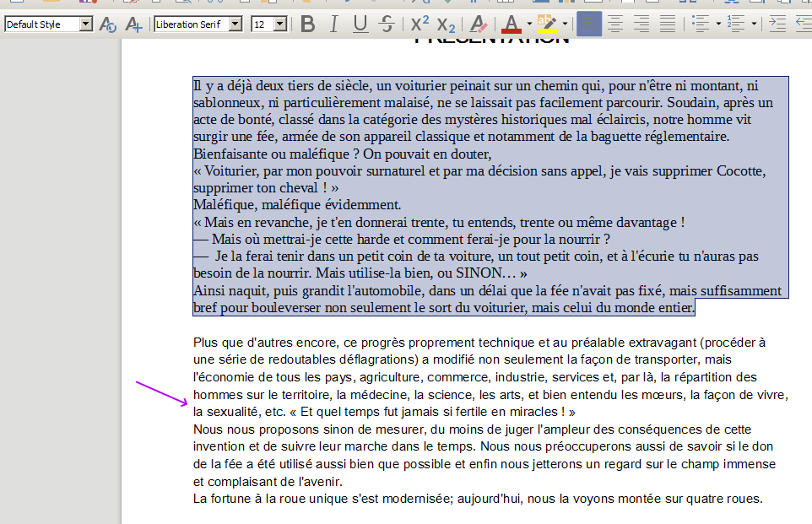Click the line "Bienfaisante ou maléfique ? On pouvait"
This screenshot has height=524, width=812.
(x=343, y=154)
